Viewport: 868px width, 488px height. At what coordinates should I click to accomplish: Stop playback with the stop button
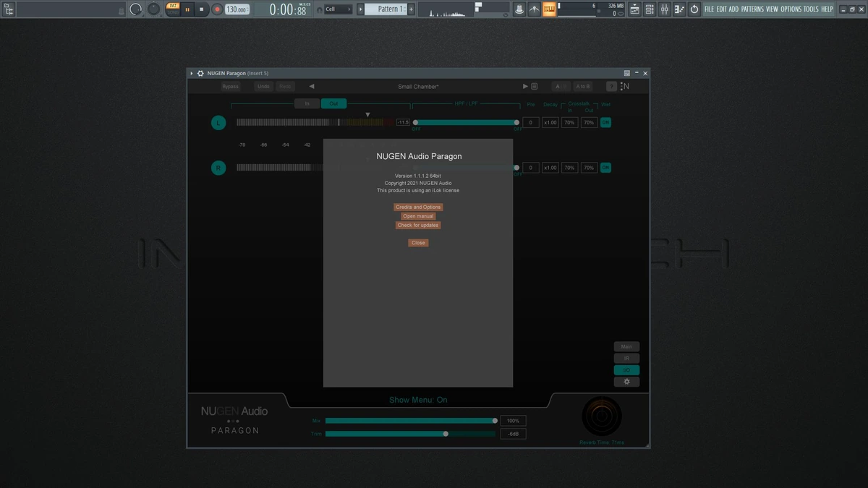click(x=202, y=9)
